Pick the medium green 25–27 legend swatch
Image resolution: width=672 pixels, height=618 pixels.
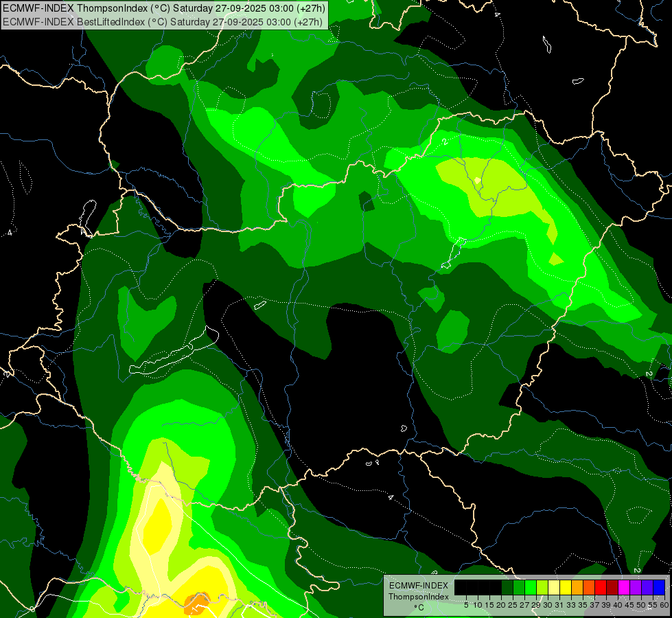pos(518,587)
